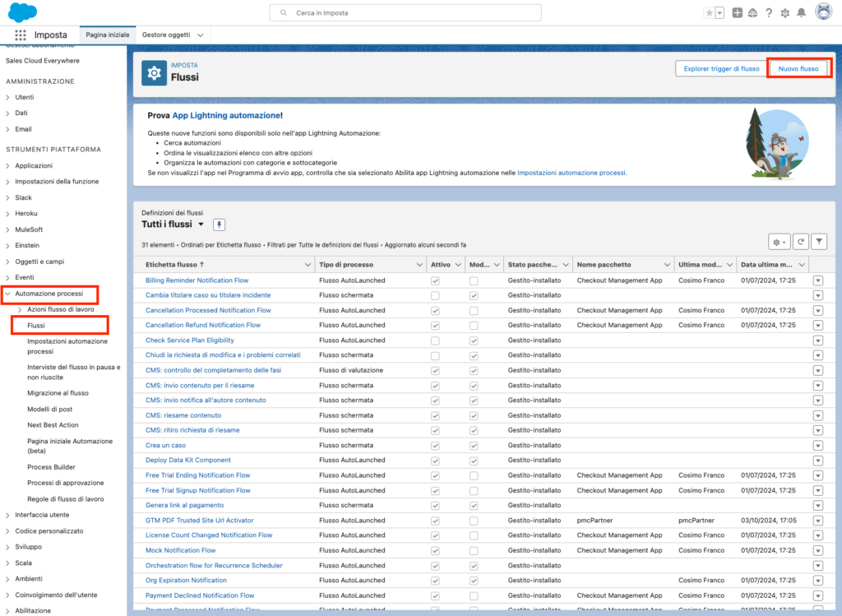Open the App Launcher grid icon
Screen dimensions: 842x616
[21, 35]
